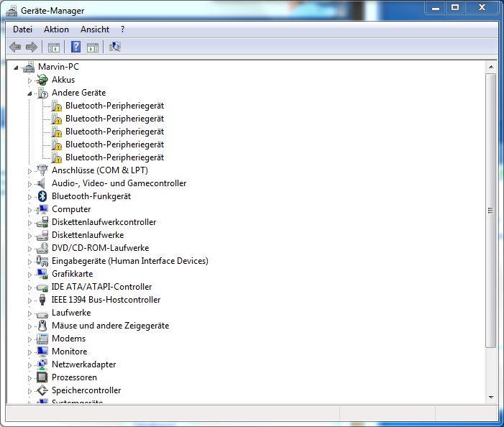
Task: Click the Forward arrow toolbar icon
Action: [x=32, y=47]
